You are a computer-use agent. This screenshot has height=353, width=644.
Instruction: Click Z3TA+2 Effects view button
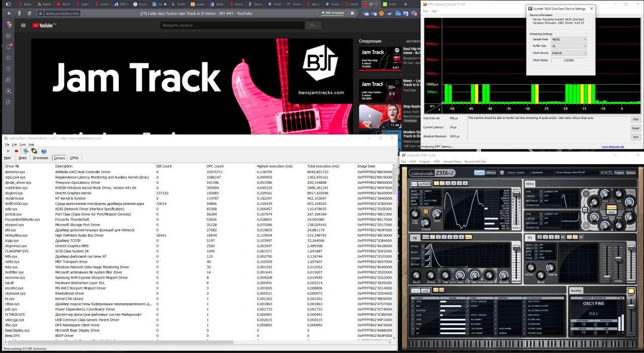click(491, 172)
